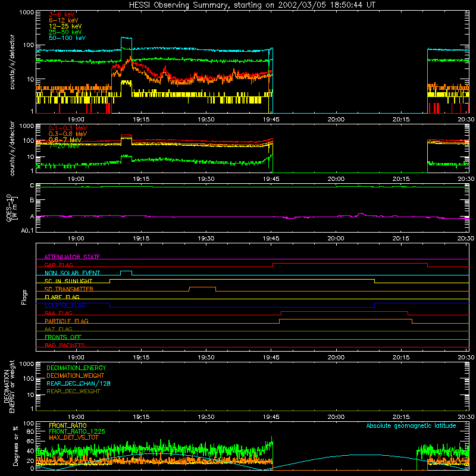Select the BAD_PACKETS flag label
Screen dimensions: 476x476
coord(65,345)
